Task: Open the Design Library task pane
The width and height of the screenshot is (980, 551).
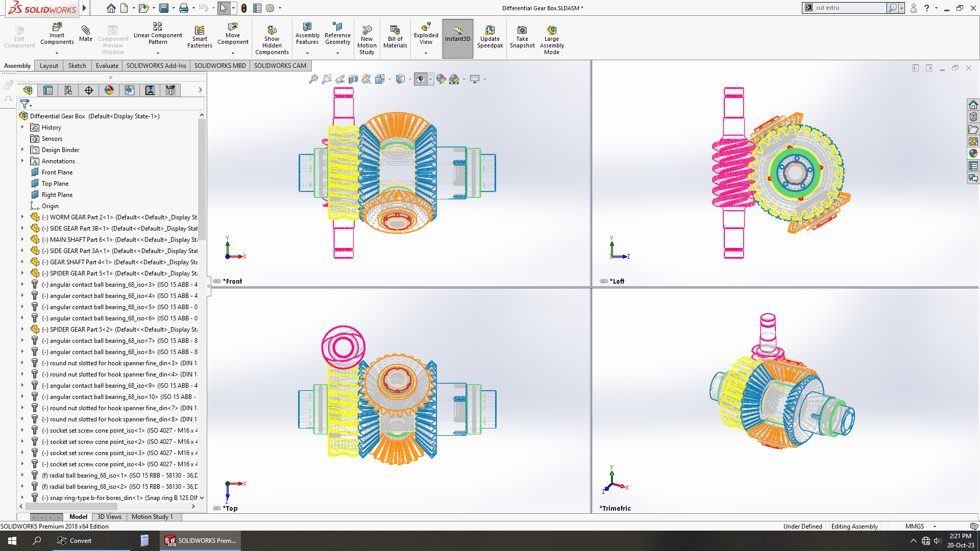Action: click(x=973, y=117)
